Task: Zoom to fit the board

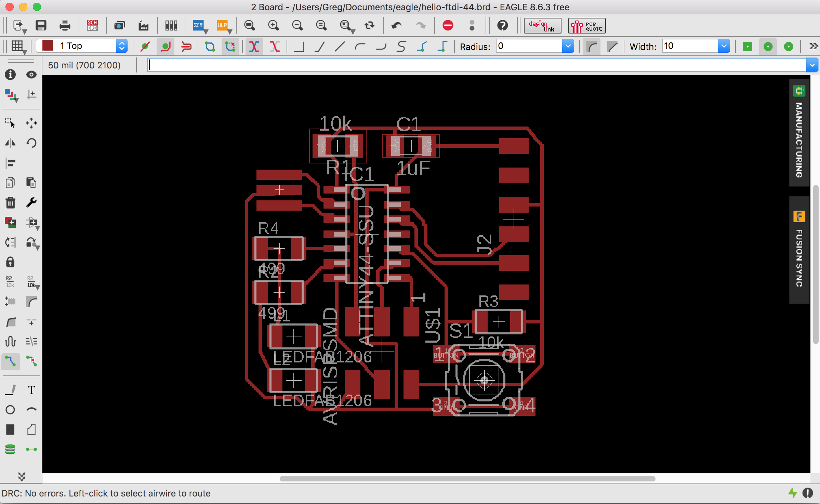Action: (x=250, y=26)
